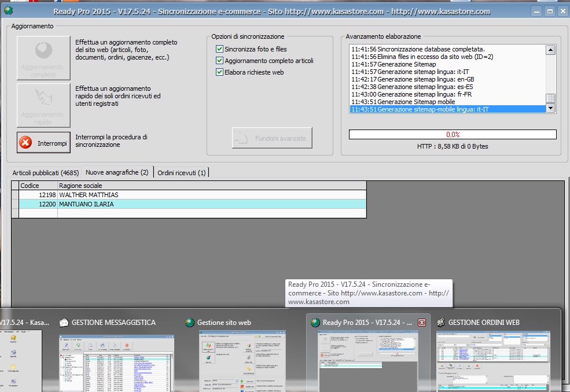Click the code cell 12200
Image resolution: width=570 pixels, height=392 pixels.
click(x=38, y=204)
